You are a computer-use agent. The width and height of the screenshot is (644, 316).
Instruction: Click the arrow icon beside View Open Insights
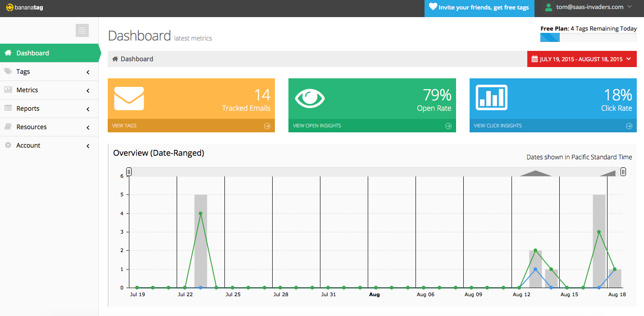[x=448, y=126]
